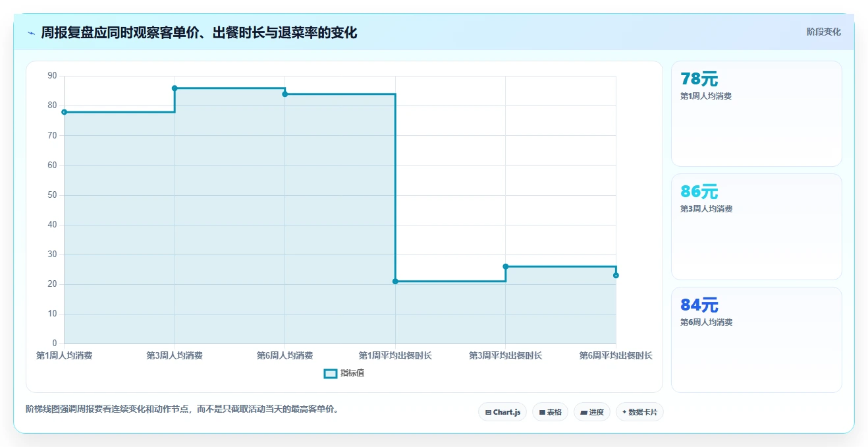
Task: Click the legend color box for 指标值
Action: 331,374
